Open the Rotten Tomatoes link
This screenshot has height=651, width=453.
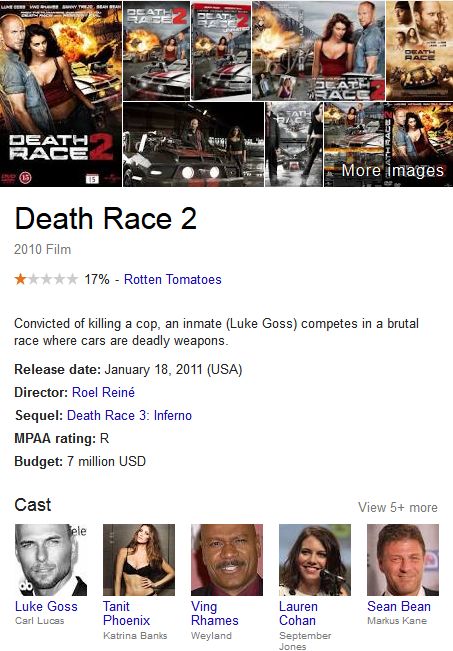point(172,279)
